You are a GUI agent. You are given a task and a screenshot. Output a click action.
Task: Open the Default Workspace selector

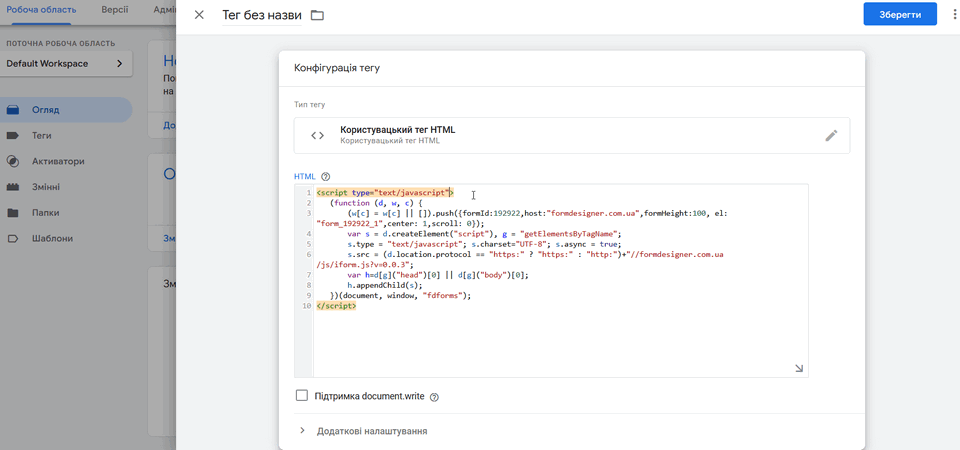click(66, 64)
